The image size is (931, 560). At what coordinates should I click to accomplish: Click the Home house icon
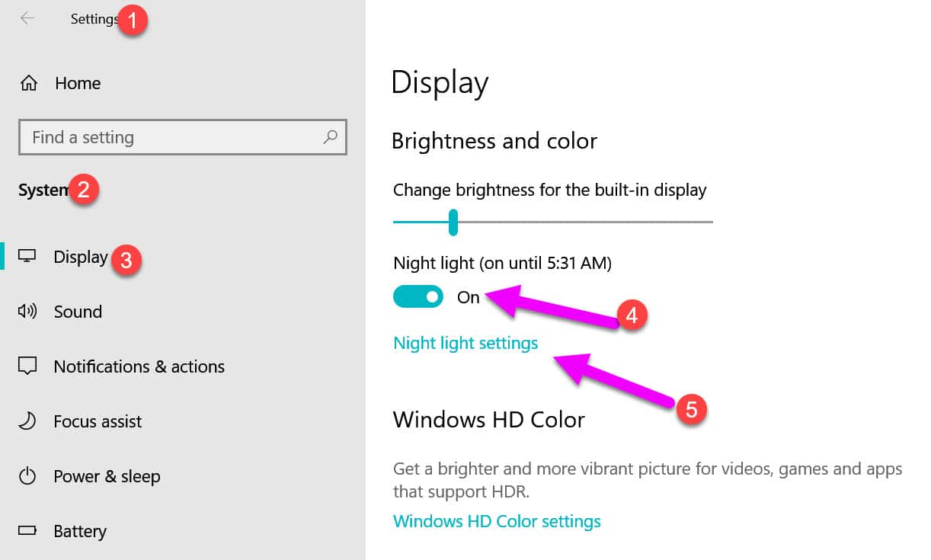point(27,82)
